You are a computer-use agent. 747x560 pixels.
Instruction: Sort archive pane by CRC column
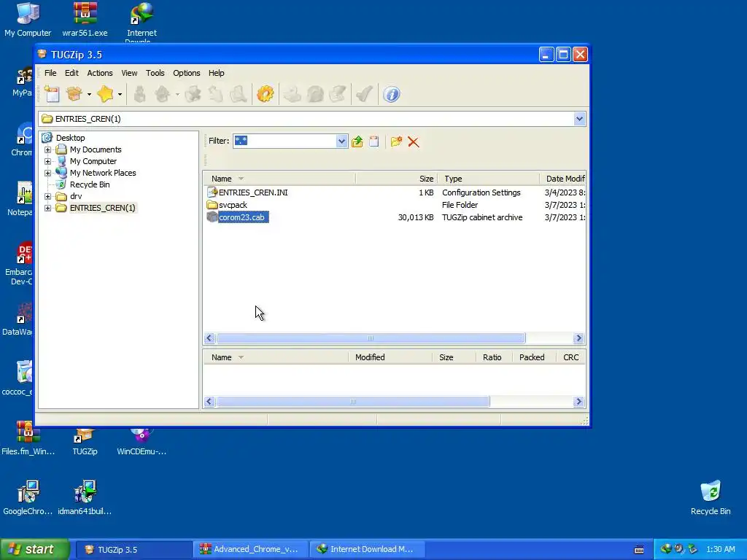(570, 357)
